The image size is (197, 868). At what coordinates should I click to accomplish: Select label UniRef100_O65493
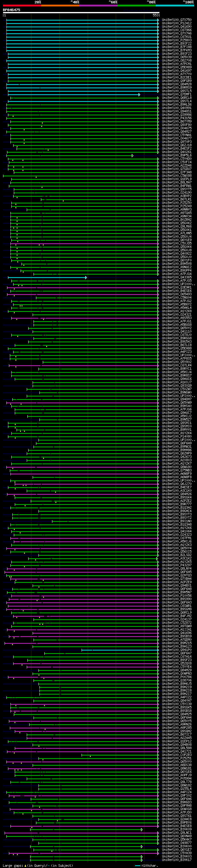176,294
